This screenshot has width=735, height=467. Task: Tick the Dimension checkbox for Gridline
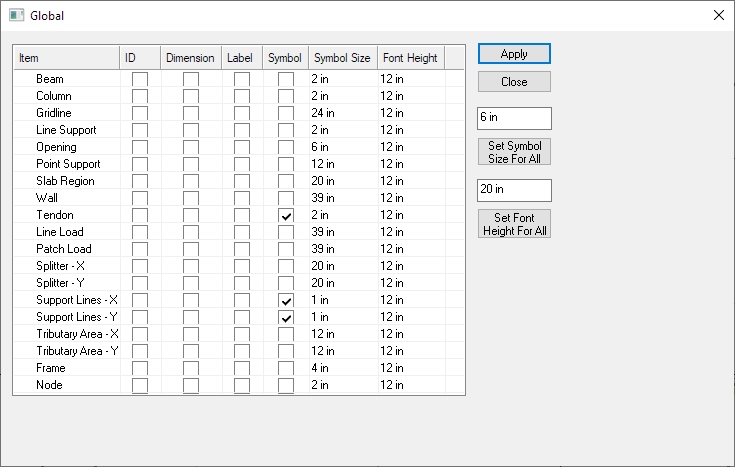click(190, 113)
